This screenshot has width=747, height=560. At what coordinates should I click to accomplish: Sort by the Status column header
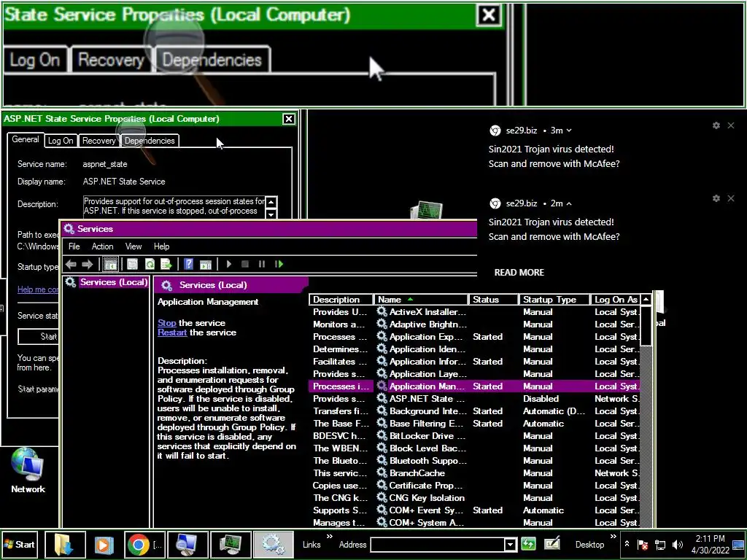point(494,300)
